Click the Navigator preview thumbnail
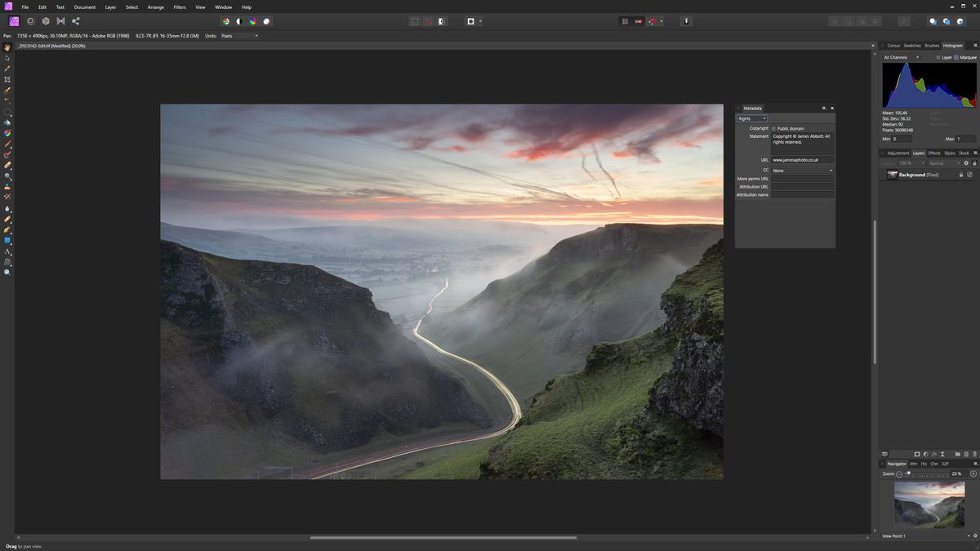Screen dimensions: 980x551 [929, 503]
